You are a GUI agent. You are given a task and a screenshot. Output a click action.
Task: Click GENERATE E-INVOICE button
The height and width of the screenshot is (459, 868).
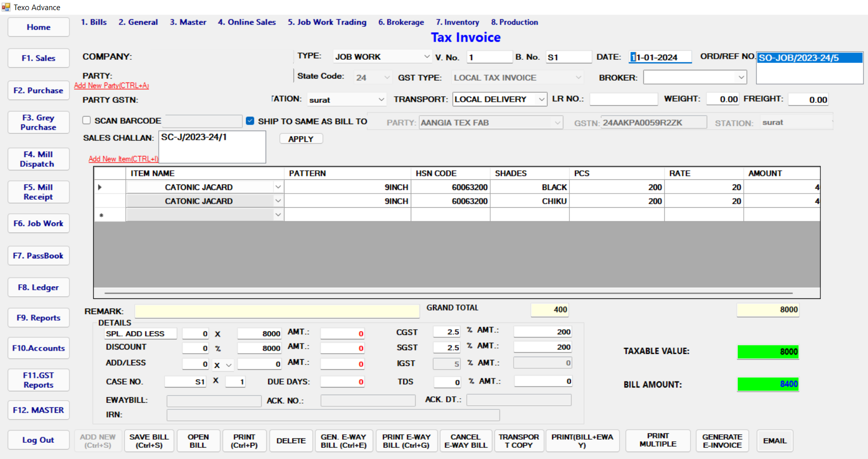[x=722, y=441]
